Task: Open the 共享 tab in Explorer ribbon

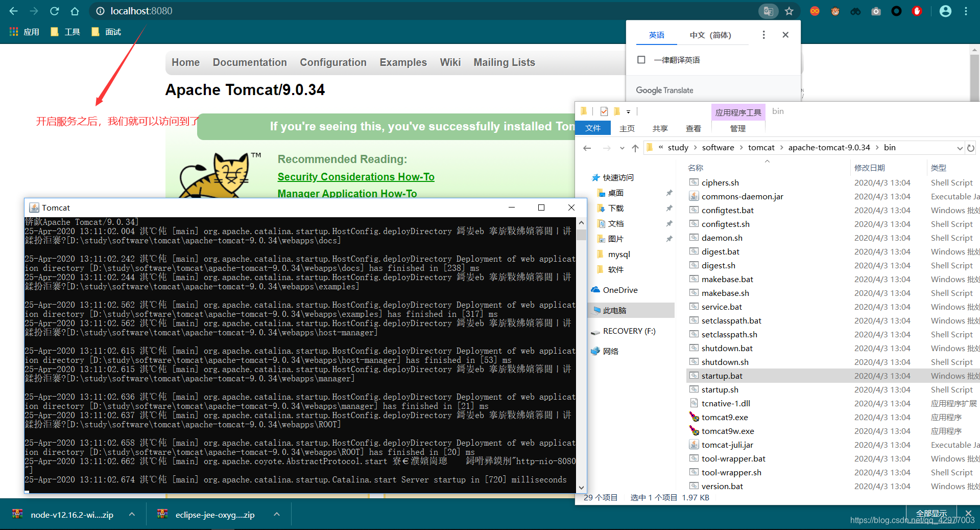Action: (660, 128)
